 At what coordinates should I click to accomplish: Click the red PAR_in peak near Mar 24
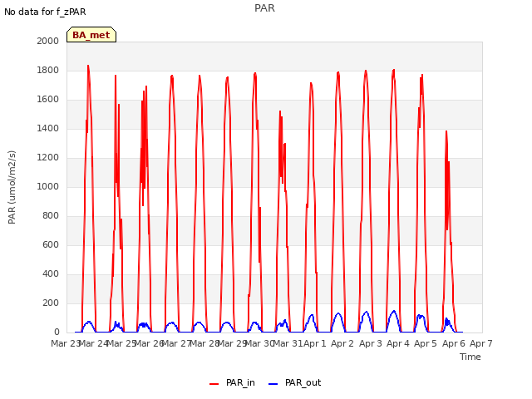click(88, 66)
